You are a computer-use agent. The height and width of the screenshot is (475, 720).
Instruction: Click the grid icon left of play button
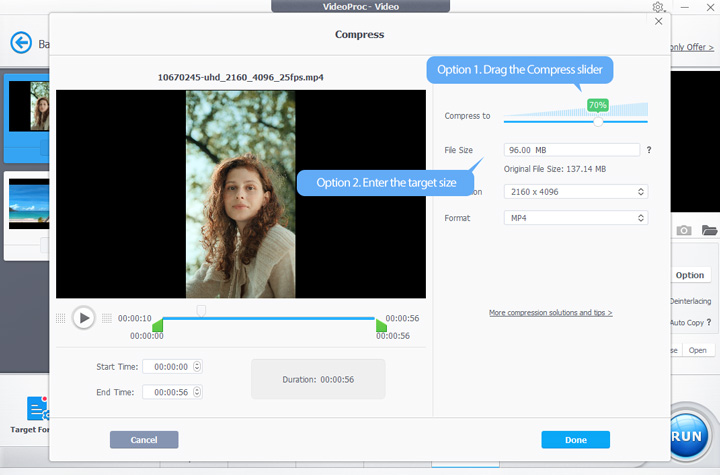(61, 318)
